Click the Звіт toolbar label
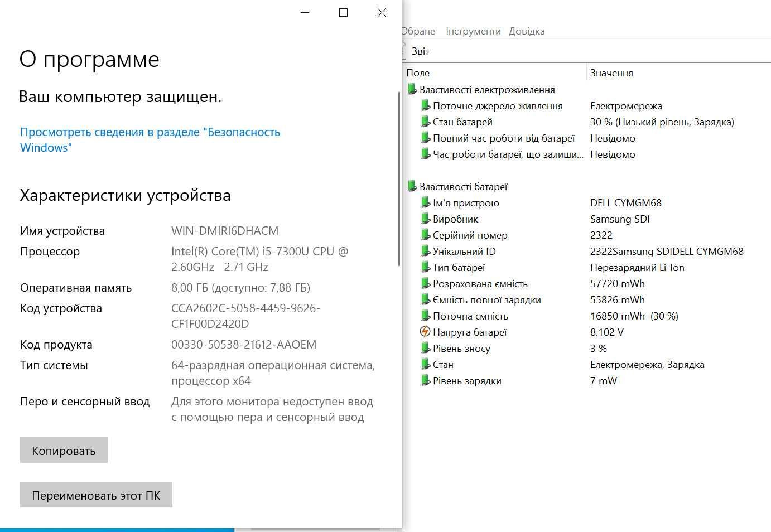This screenshot has width=771, height=532. [421, 51]
